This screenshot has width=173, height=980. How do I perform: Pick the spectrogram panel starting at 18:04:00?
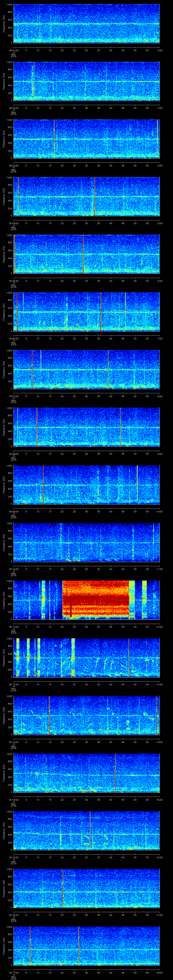point(86,197)
